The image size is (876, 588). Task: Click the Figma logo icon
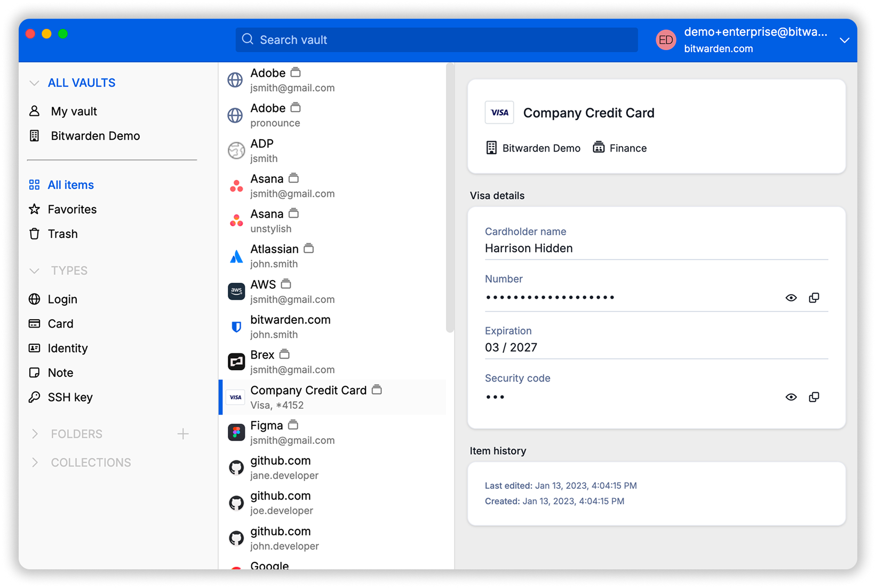click(236, 432)
